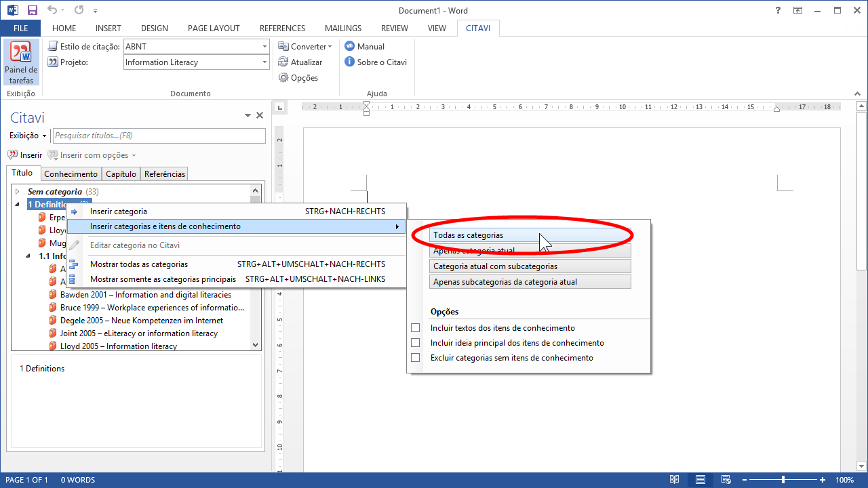Open Ribbon Display Options icon
868x488 pixels.
click(x=798, y=10)
